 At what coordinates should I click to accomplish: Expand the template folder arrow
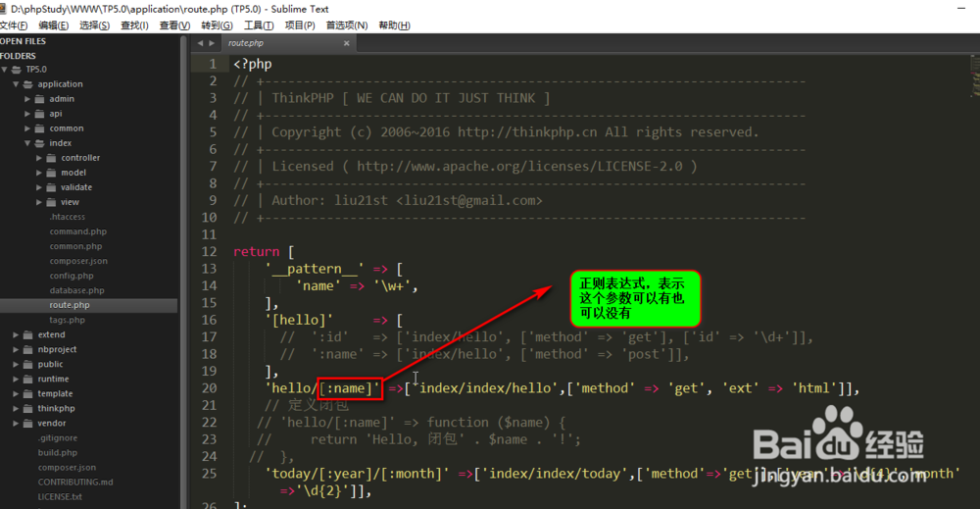point(16,394)
